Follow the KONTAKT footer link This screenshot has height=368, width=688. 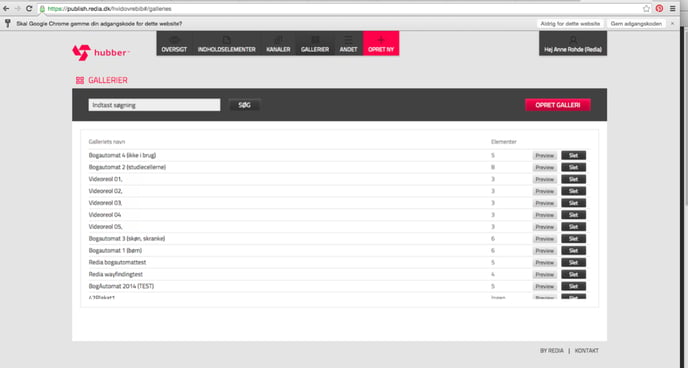point(587,350)
